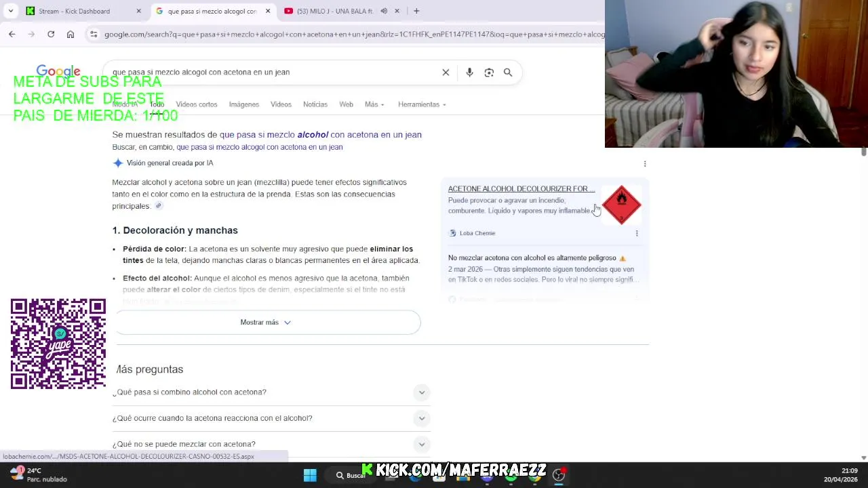The height and width of the screenshot is (488, 868).
Task: Open the browser home page
Action: click(71, 34)
